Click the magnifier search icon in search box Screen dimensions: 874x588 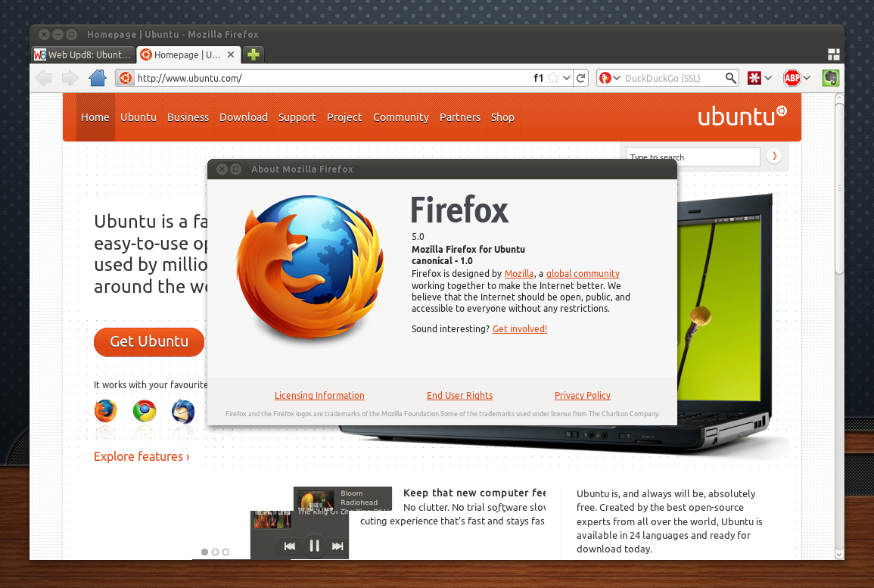tap(731, 78)
